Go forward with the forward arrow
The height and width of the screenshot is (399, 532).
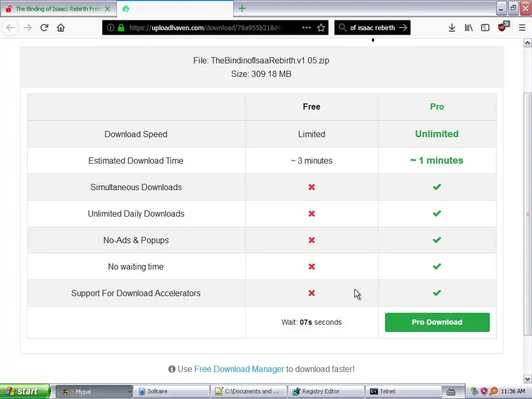click(x=28, y=28)
